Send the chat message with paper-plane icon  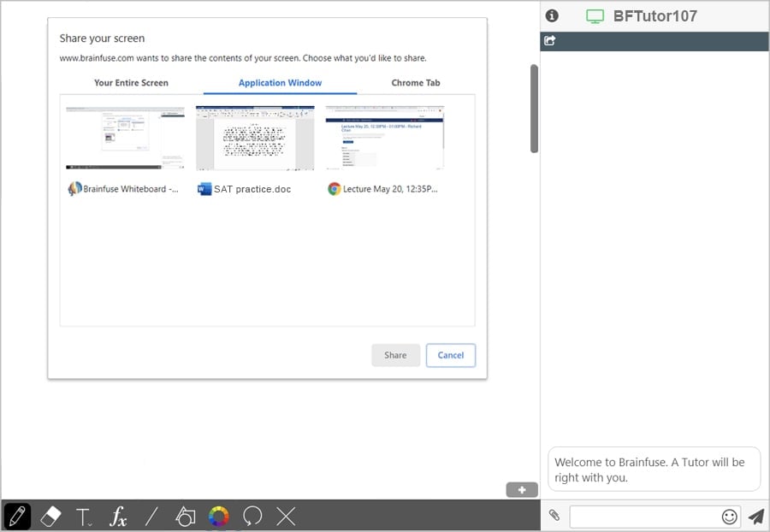click(755, 516)
